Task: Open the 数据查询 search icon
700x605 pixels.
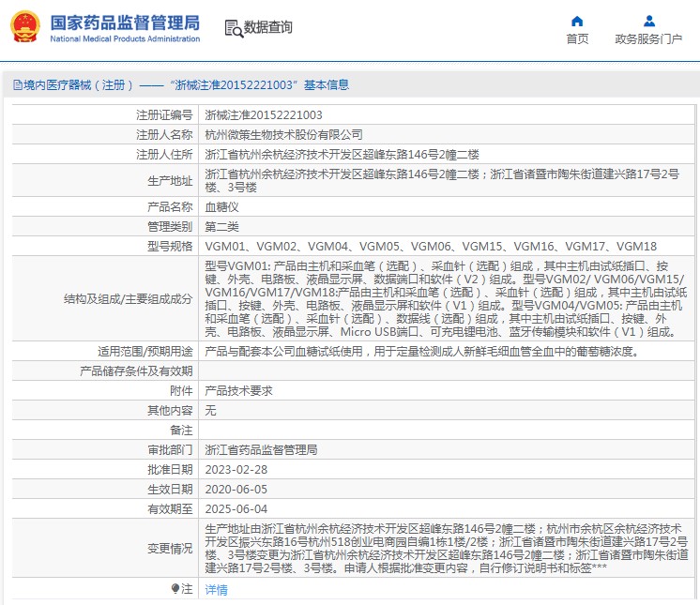Action: point(234,28)
